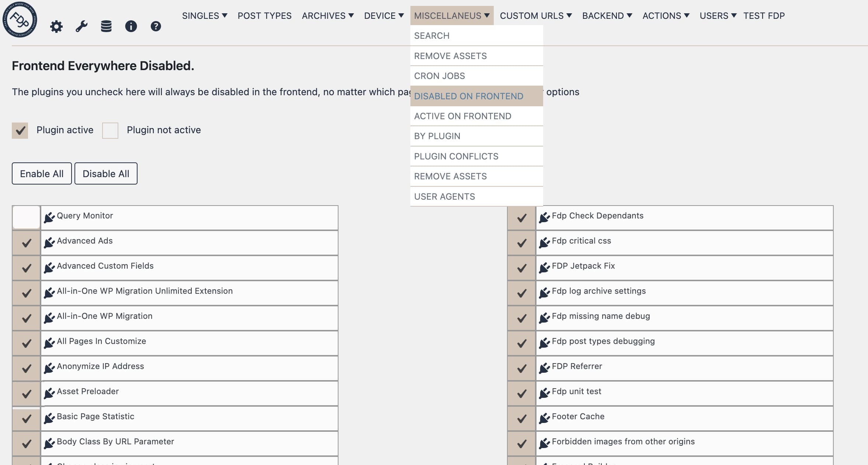Expand the Backend dropdown menu
This screenshot has height=465, width=868.
(607, 16)
